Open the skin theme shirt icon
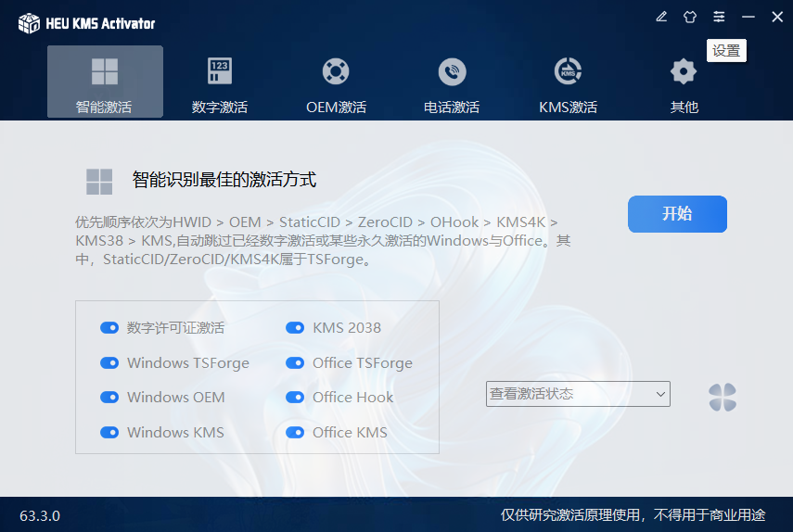The width and height of the screenshot is (793, 532). [x=689, y=17]
